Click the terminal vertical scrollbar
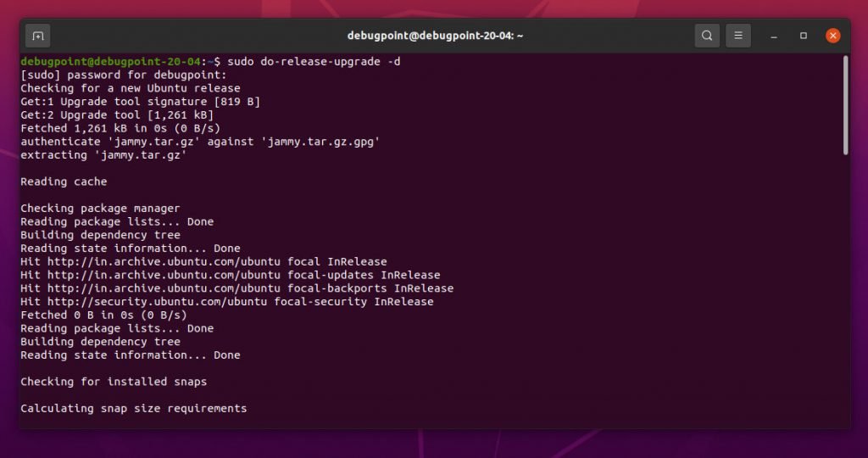Screen dimensions: 868x458 click(x=845, y=105)
